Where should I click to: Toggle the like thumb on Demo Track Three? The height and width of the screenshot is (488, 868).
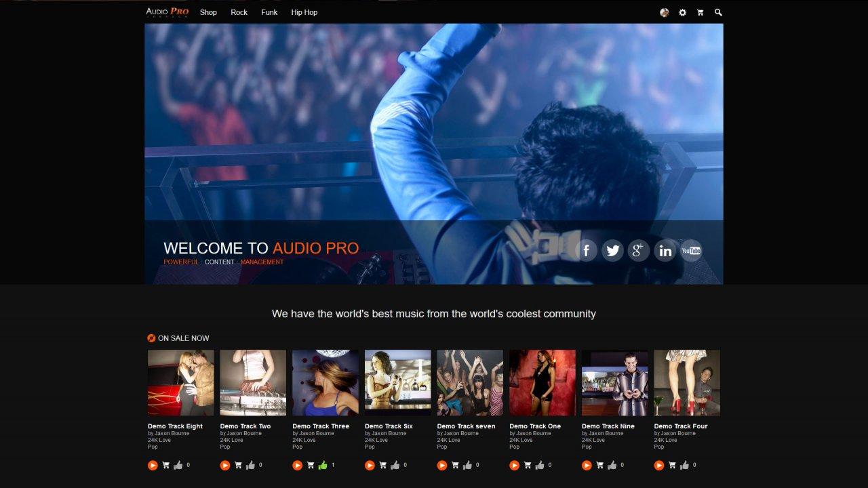[x=323, y=465]
